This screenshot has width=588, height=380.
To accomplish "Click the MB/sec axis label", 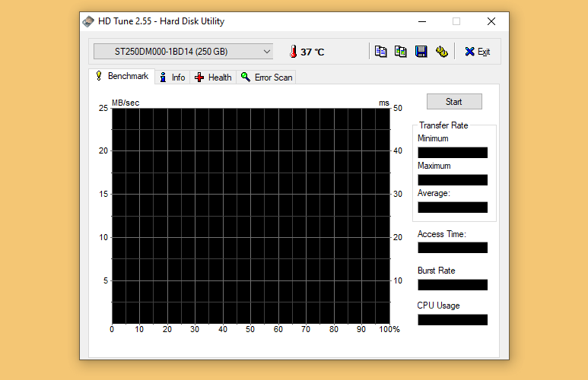I will pos(126,103).
